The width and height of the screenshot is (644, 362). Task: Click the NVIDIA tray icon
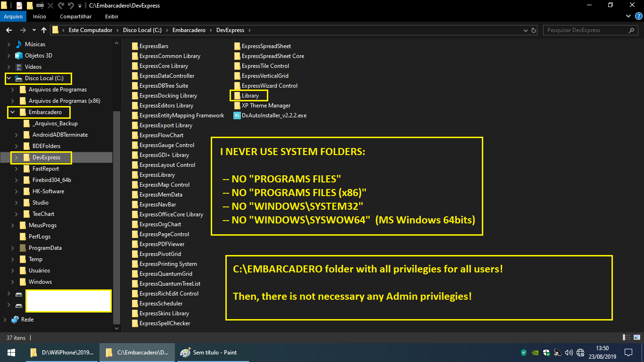pyautogui.click(x=535, y=353)
